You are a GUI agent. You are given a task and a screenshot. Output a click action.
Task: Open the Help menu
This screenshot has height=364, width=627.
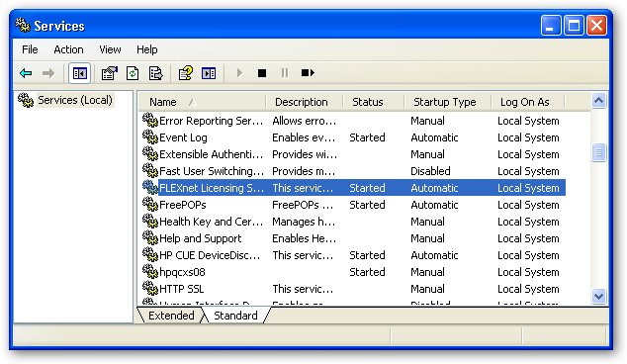pyautogui.click(x=147, y=49)
